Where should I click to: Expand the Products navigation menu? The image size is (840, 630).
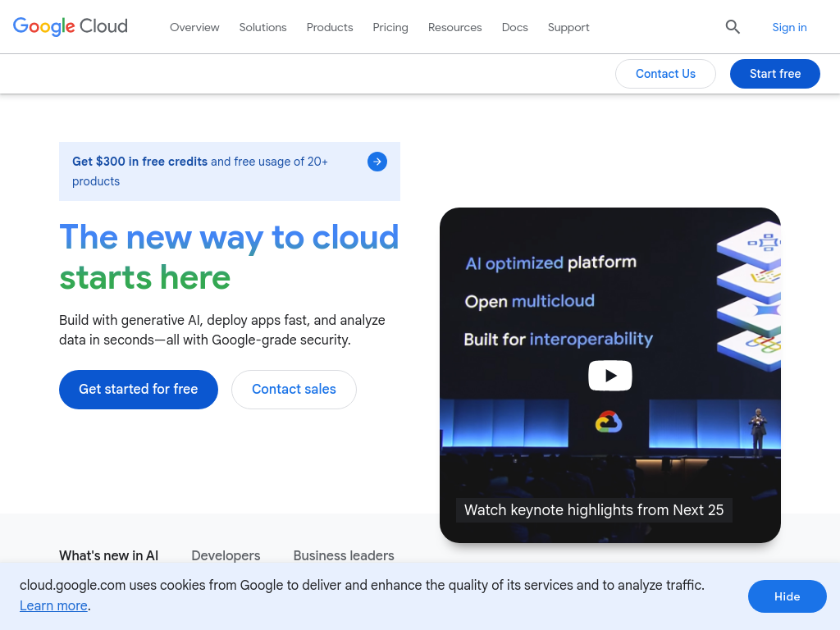(330, 27)
